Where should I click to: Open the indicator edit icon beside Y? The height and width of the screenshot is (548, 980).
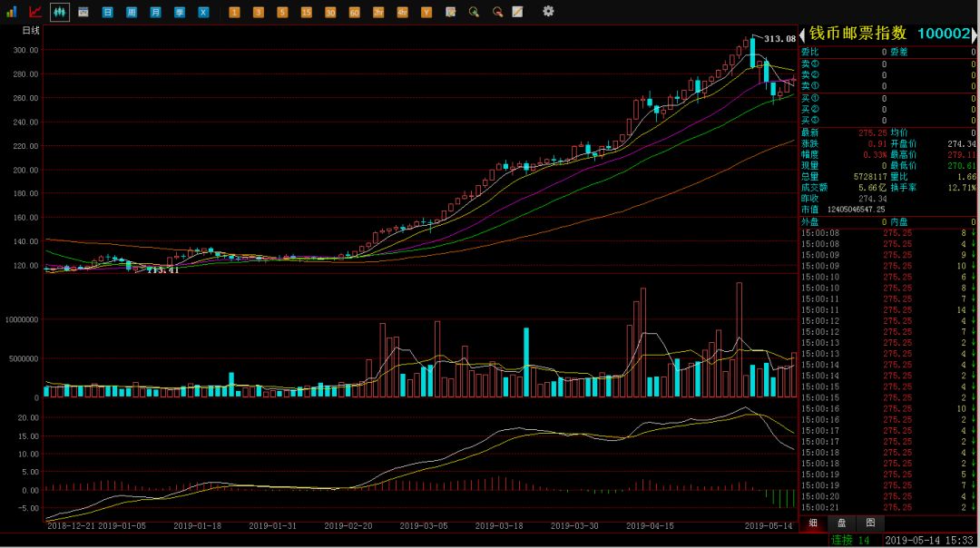click(x=450, y=12)
